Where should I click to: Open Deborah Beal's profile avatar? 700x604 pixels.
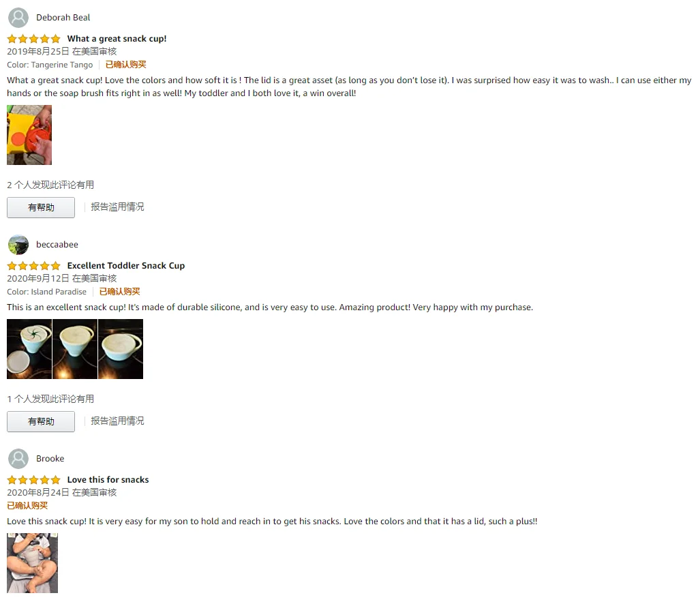pos(18,18)
